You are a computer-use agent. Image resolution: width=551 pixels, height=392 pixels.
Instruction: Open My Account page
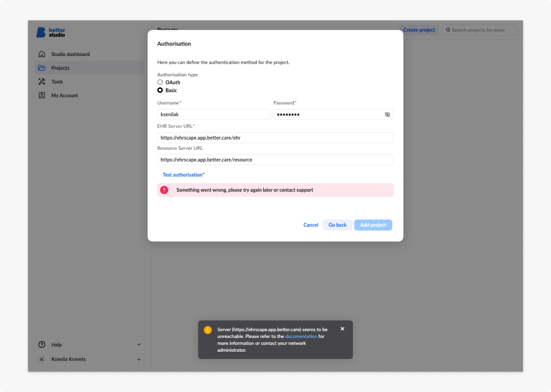click(90, 95)
